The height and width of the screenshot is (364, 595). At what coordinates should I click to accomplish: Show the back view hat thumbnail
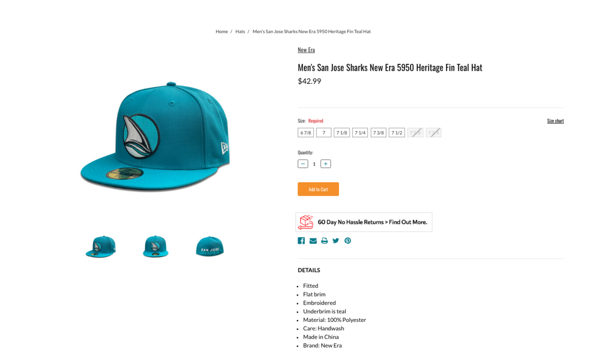210,247
